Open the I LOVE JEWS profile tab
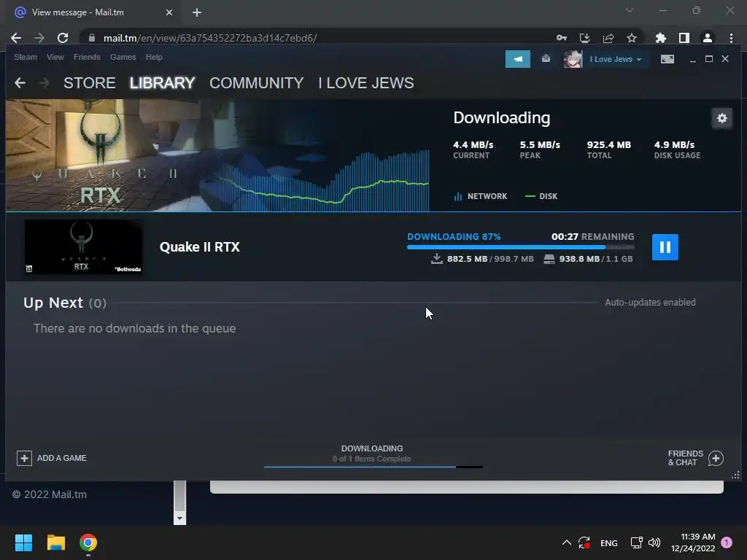The width and height of the screenshot is (747, 560). (366, 83)
